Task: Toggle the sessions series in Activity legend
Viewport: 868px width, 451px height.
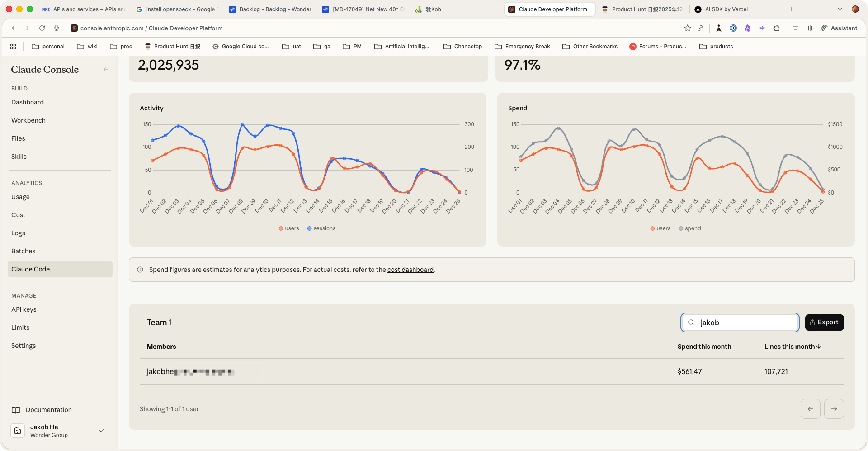Action: (x=321, y=228)
